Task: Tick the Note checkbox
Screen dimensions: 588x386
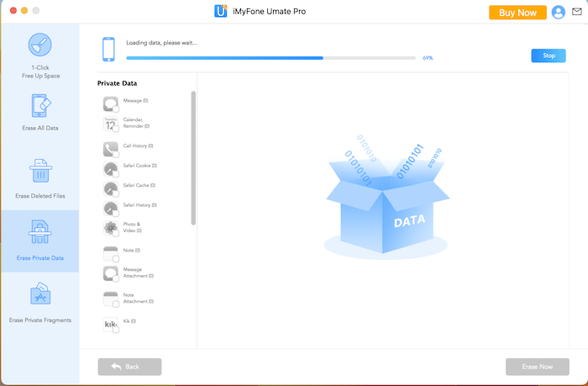Action: [116, 259]
